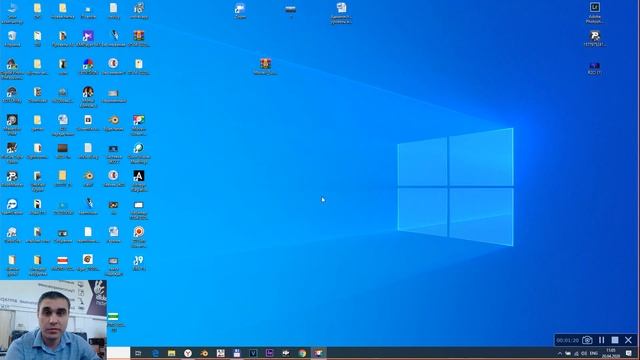
Task: Select the This PC desktop icon
Action: [x=12, y=12]
